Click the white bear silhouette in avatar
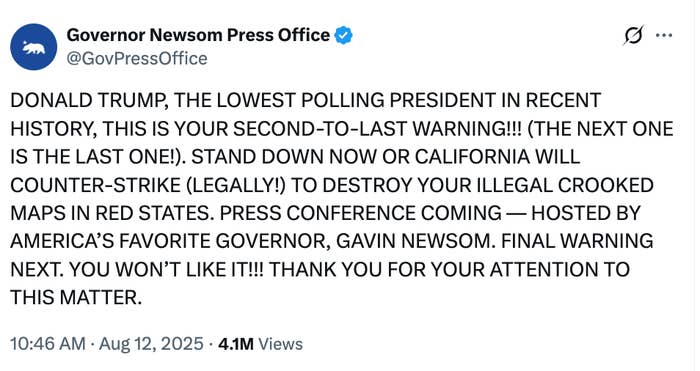The image size is (700, 371). (34, 47)
